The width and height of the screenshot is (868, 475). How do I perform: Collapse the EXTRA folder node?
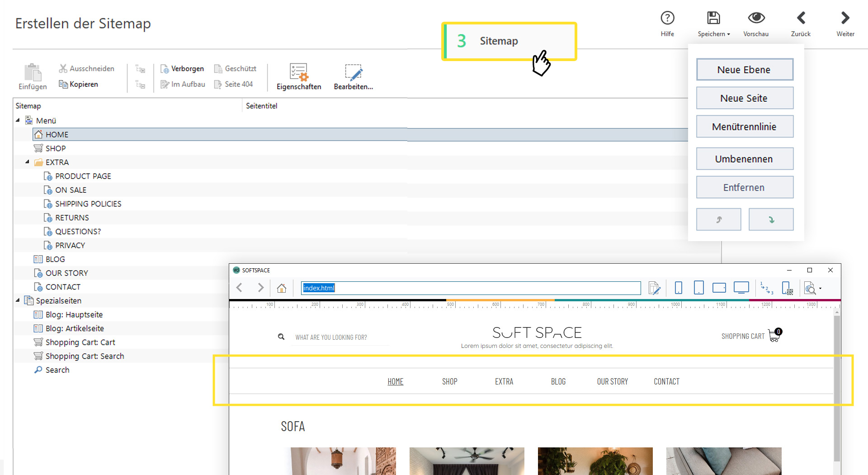[27, 162]
